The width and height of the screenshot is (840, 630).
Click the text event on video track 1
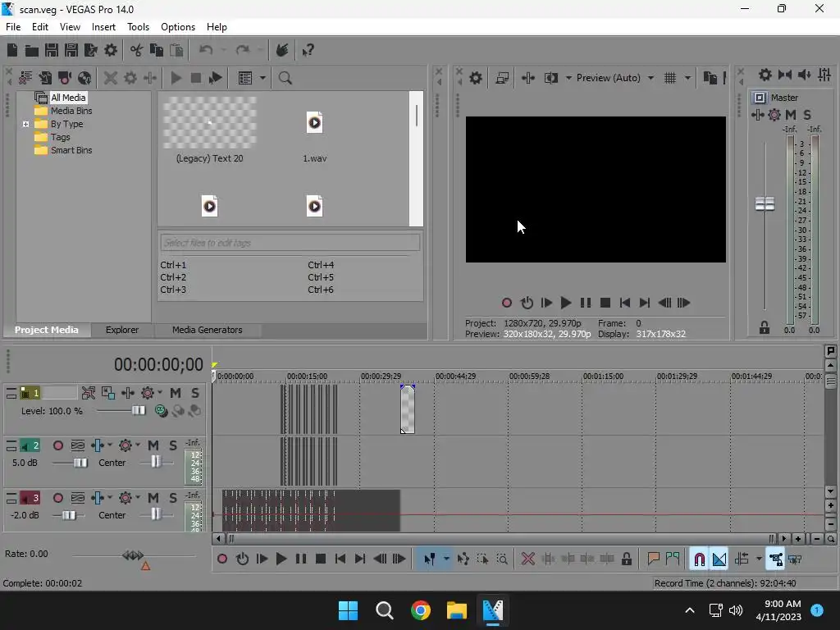(408, 409)
